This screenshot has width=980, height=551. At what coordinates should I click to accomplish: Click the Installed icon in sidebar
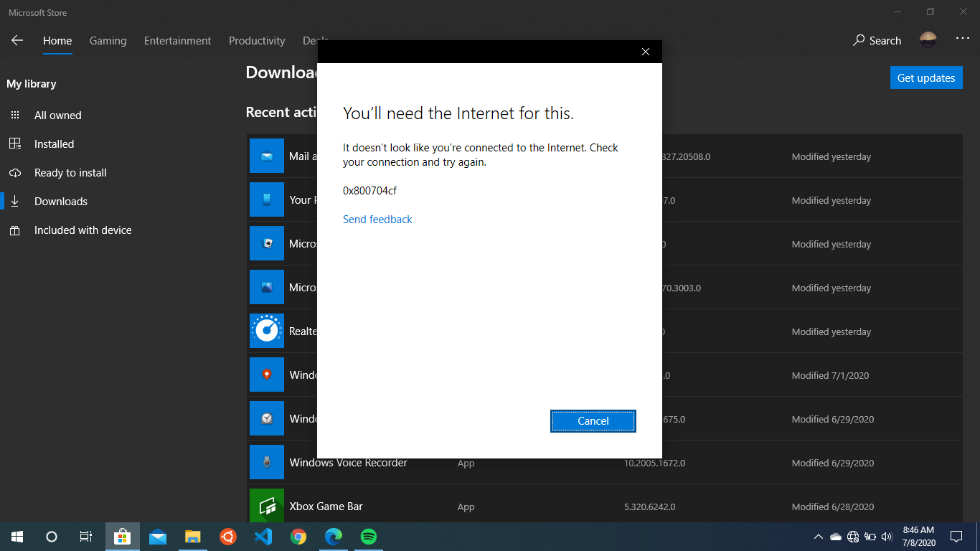[x=15, y=143]
